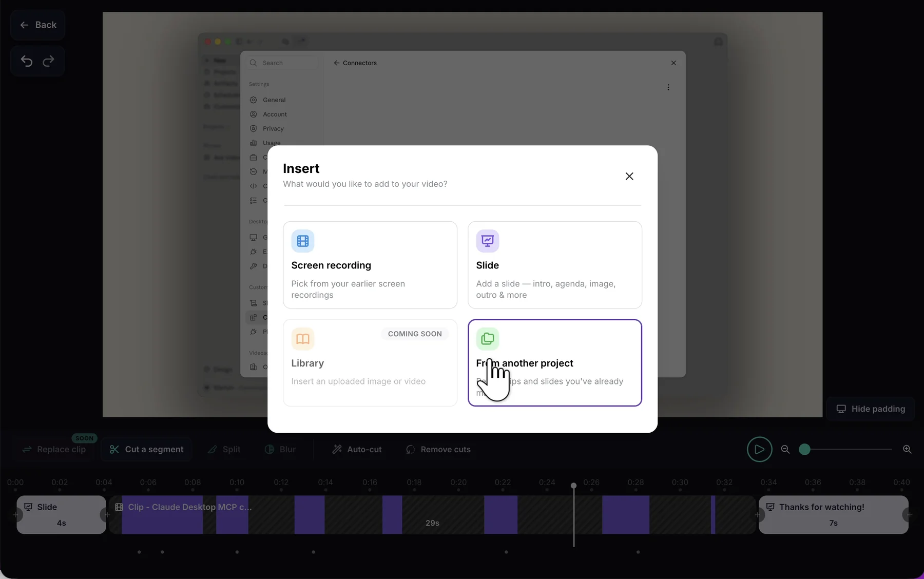Adjust the timeline zoom slider handle
The width and height of the screenshot is (924, 579).
(805, 449)
